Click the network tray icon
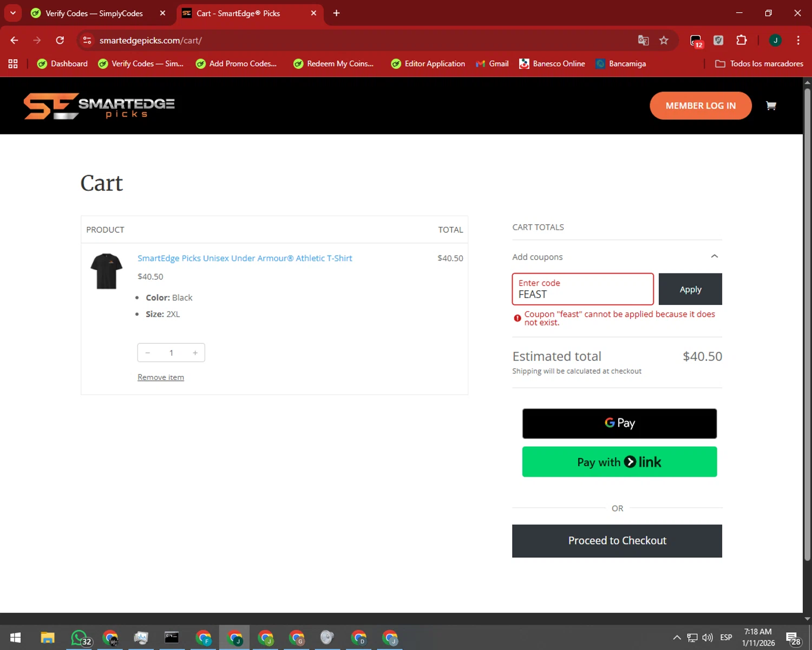This screenshot has height=650, width=812. (x=692, y=638)
